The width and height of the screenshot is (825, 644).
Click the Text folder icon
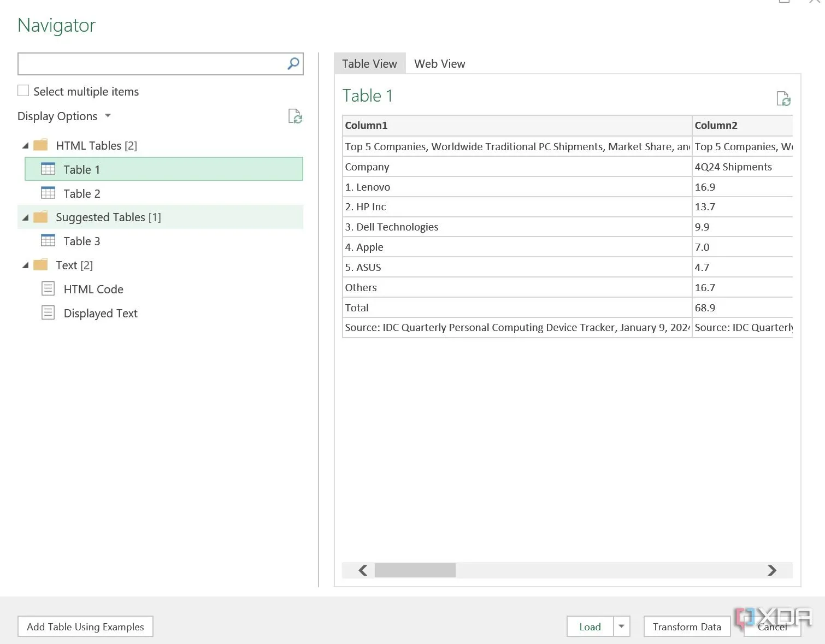[x=40, y=265]
